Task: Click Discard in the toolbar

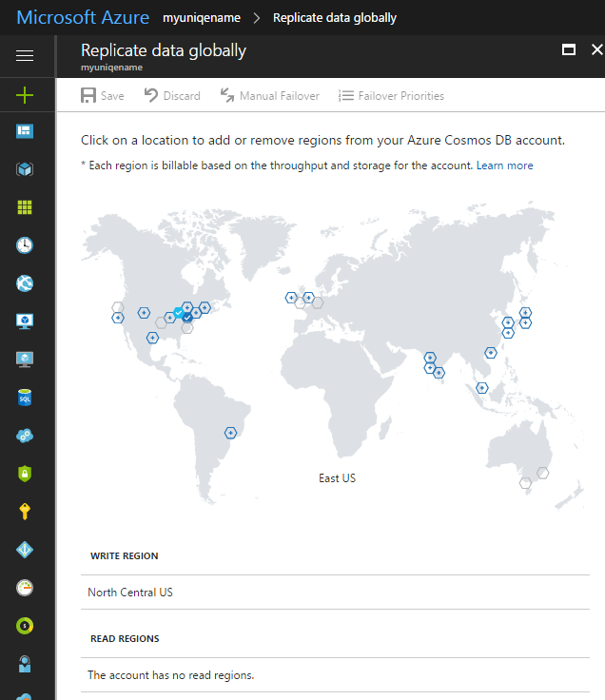Action: click(x=172, y=95)
